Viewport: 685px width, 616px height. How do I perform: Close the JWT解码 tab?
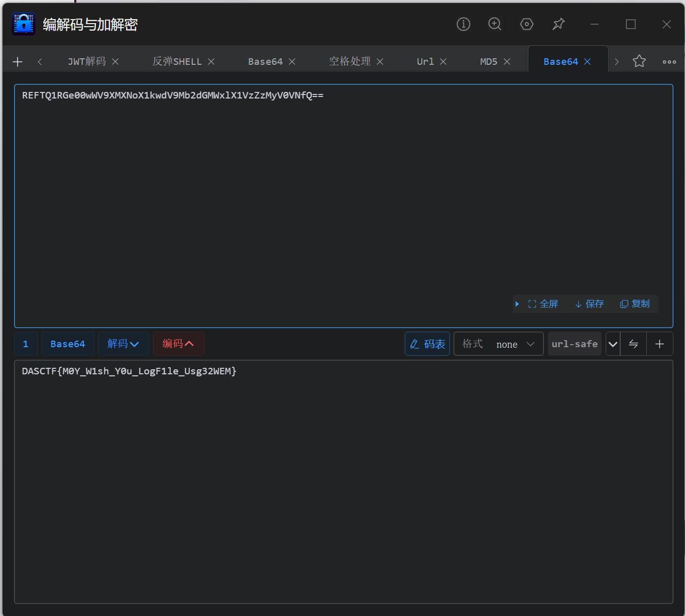coord(115,61)
